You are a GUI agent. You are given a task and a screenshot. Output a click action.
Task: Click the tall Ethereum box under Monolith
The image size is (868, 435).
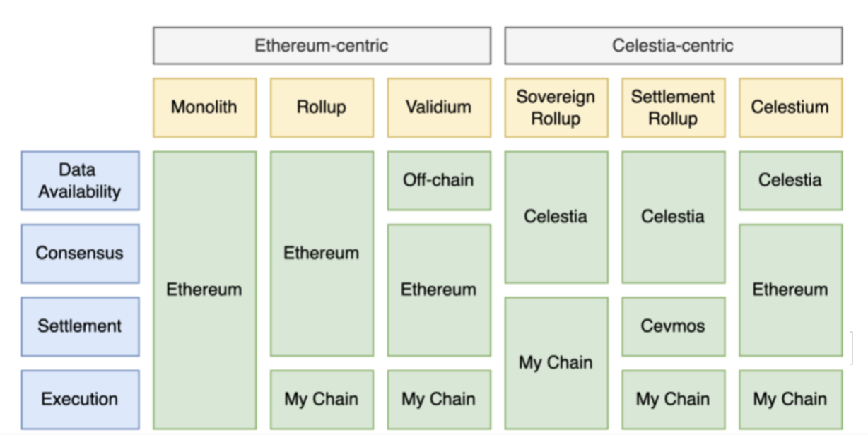pos(204,290)
